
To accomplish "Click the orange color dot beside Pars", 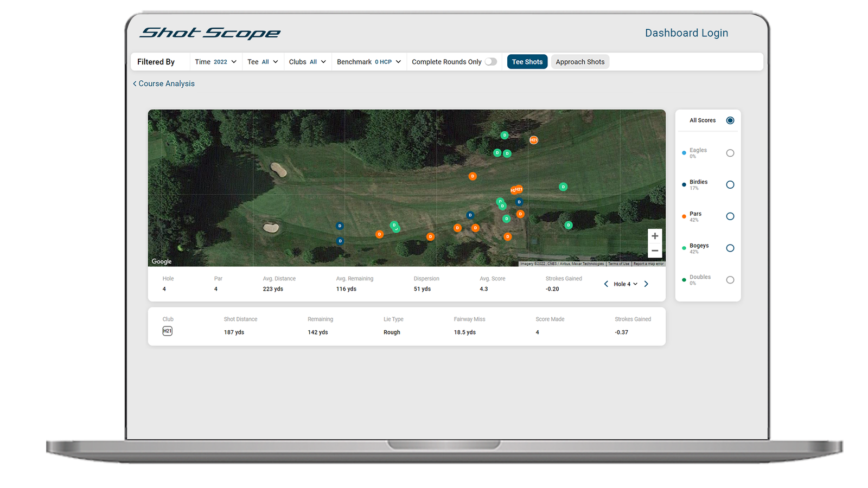I will (684, 216).
